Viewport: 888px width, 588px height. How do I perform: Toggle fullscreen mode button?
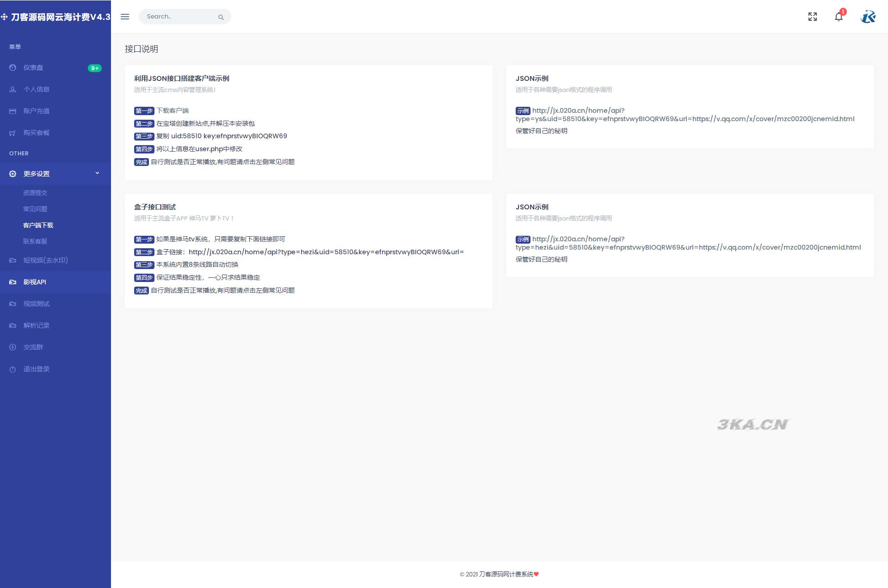point(812,16)
